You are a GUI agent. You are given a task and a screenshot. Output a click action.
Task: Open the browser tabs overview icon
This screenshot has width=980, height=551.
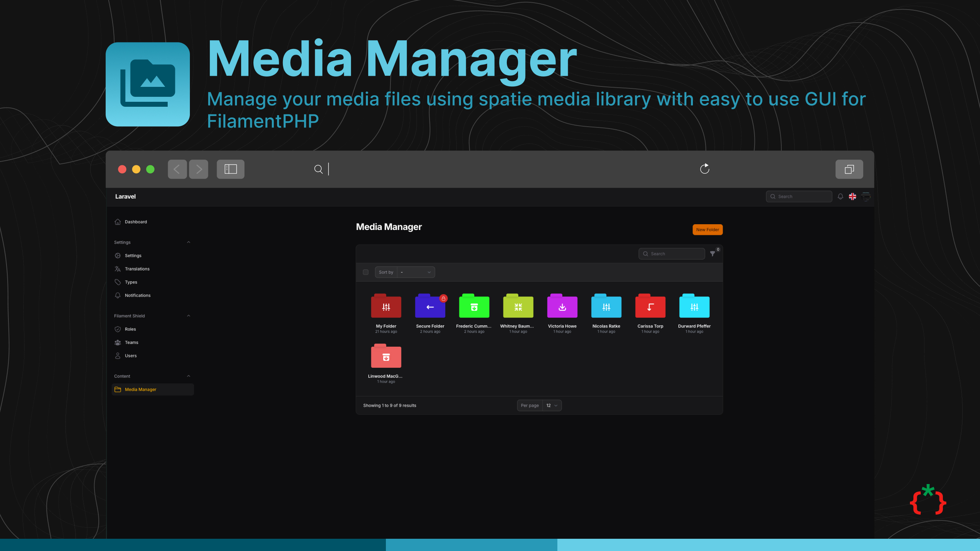(x=849, y=169)
